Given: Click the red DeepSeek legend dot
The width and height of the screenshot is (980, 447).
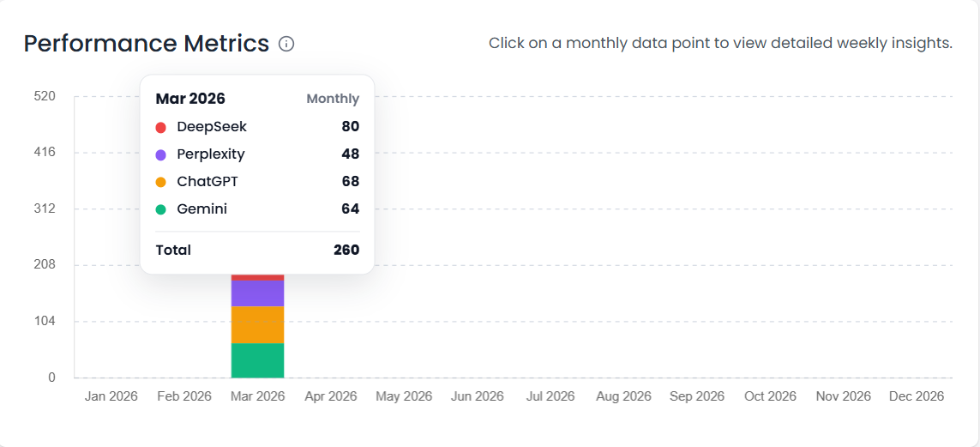Looking at the screenshot, I should (x=160, y=127).
